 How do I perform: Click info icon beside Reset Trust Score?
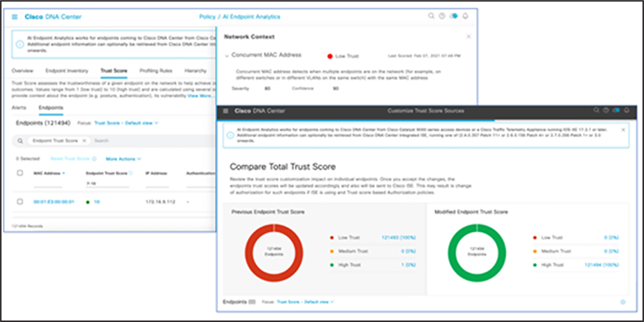(x=94, y=159)
